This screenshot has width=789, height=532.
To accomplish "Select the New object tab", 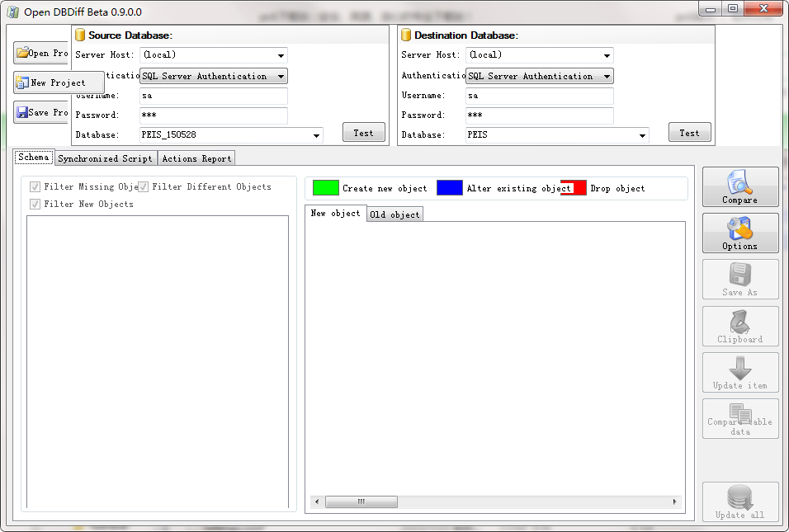I will click(x=336, y=213).
